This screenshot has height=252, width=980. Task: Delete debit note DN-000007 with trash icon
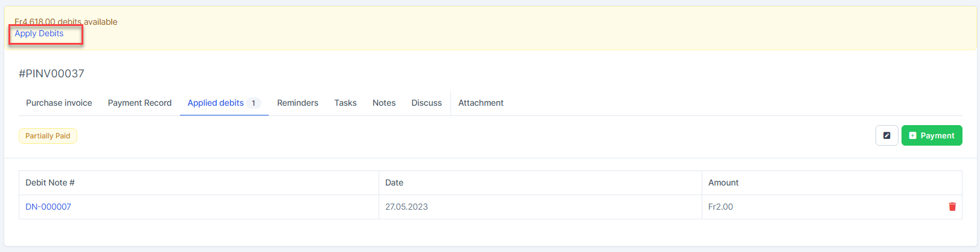pos(952,207)
